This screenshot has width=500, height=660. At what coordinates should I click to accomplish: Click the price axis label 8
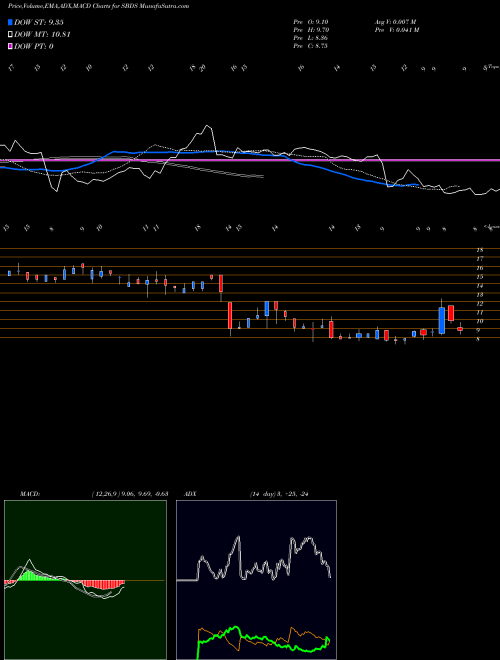coord(478,339)
